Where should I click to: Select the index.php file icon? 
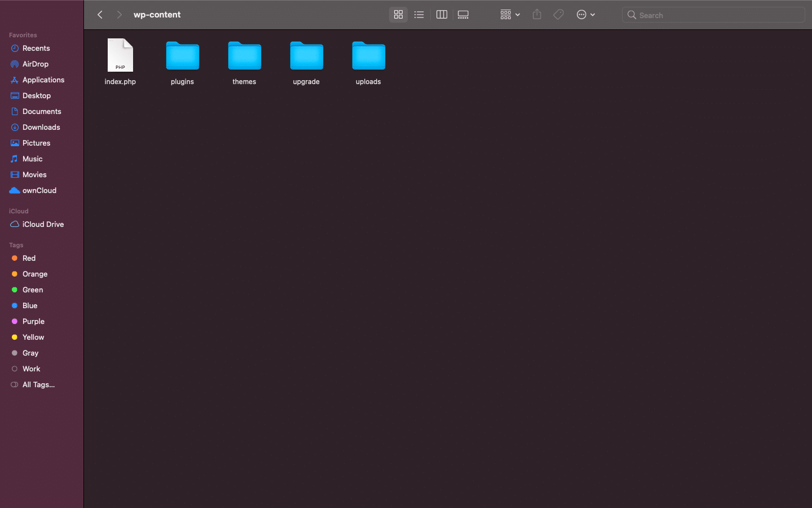point(120,55)
